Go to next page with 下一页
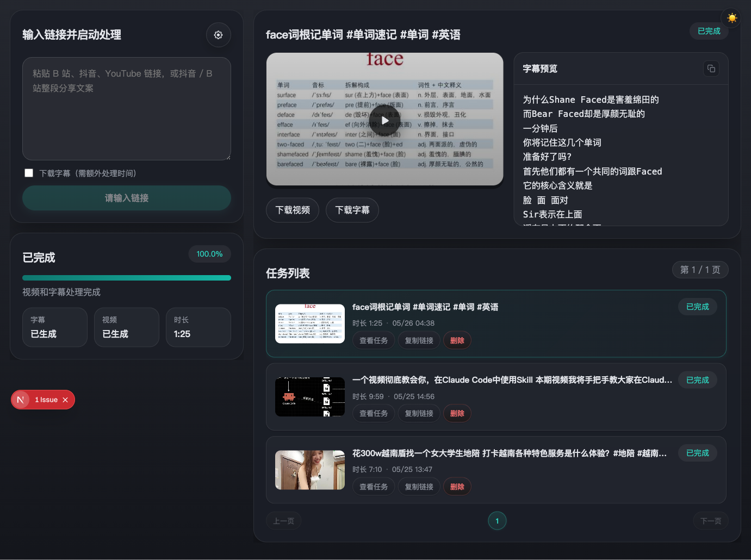The width and height of the screenshot is (751, 560). coord(711,521)
